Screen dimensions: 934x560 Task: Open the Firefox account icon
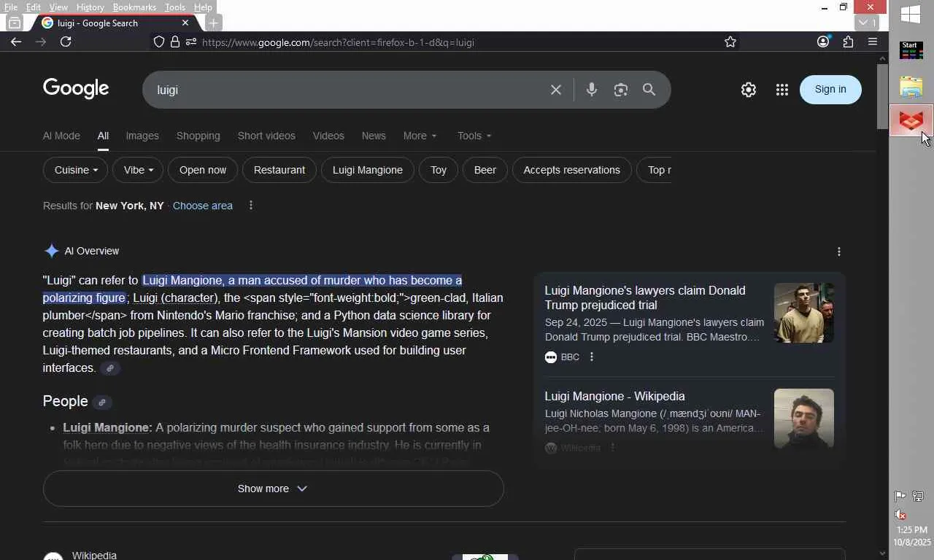point(823,42)
